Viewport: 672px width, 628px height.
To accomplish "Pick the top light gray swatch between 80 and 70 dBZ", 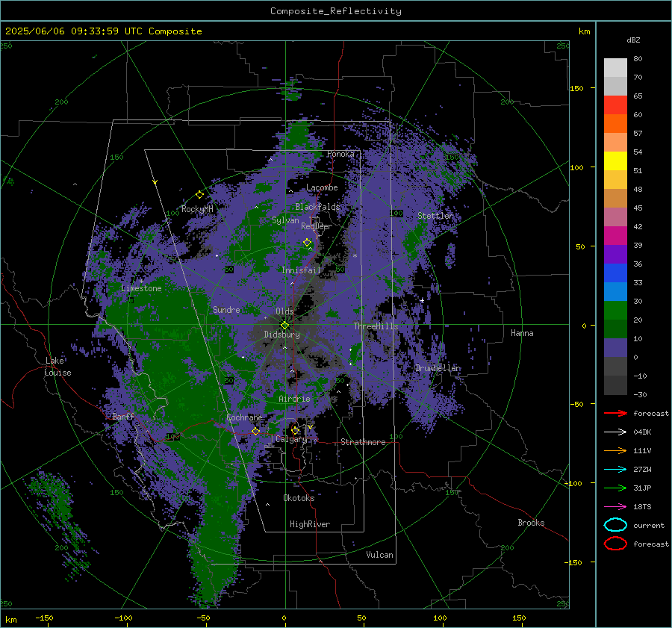I will pos(615,68).
